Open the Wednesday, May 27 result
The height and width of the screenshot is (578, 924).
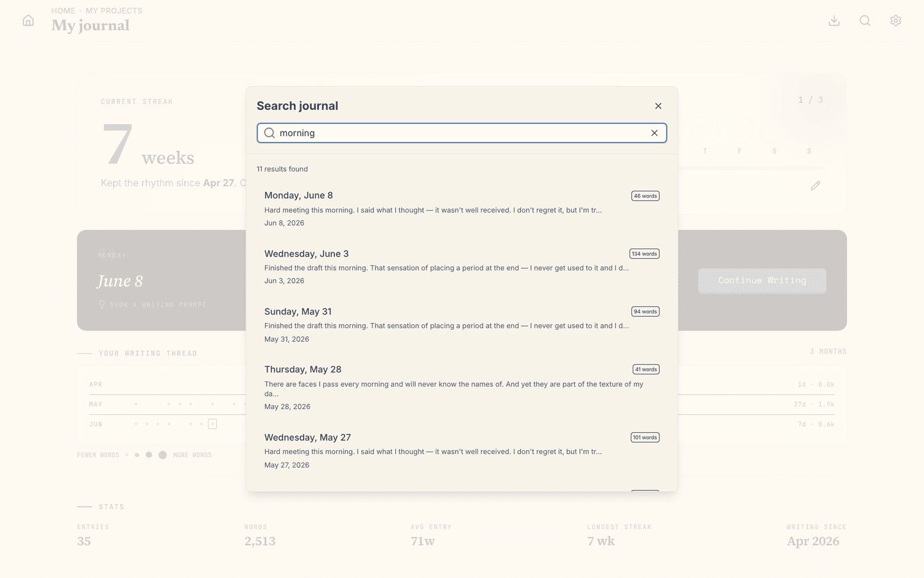[x=462, y=450]
